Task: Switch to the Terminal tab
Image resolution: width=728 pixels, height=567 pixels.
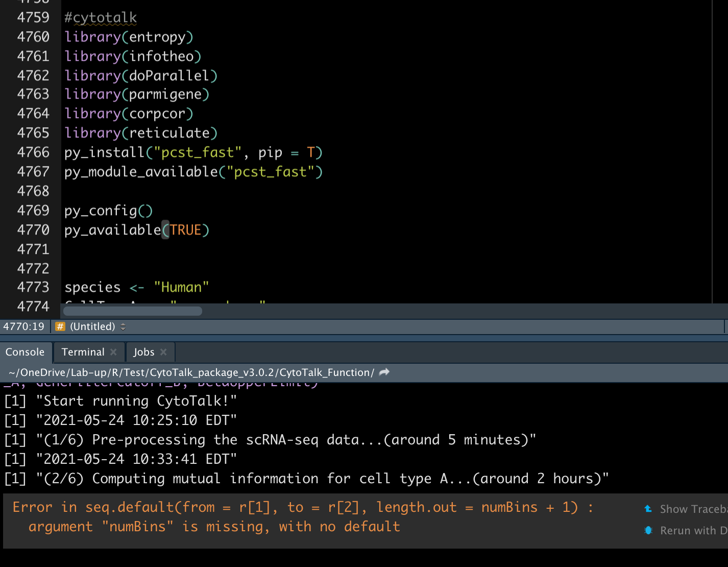Action: coord(82,352)
